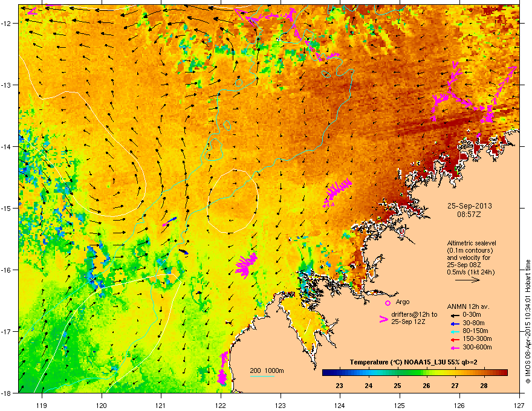This screenshot has width=532, height=411.
Task: Click the longitude axis label 119
Action: click(x=42, y=405)
